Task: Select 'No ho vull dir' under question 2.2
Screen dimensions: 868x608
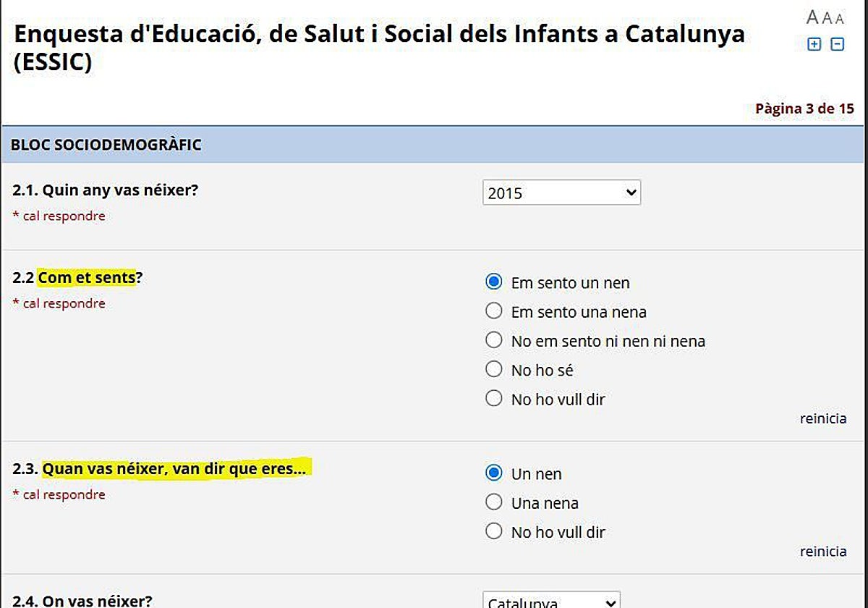Action: point(494,397)
